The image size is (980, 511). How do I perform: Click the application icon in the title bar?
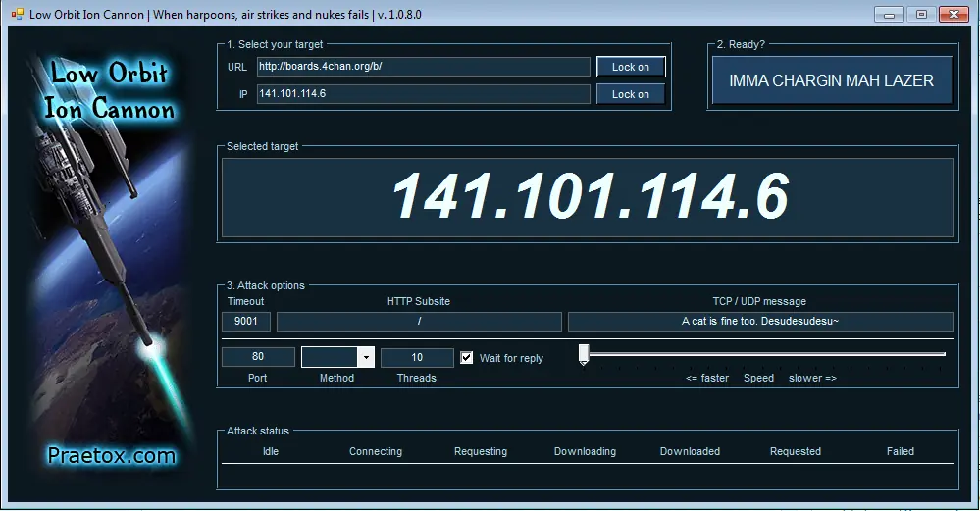(17, 14)
